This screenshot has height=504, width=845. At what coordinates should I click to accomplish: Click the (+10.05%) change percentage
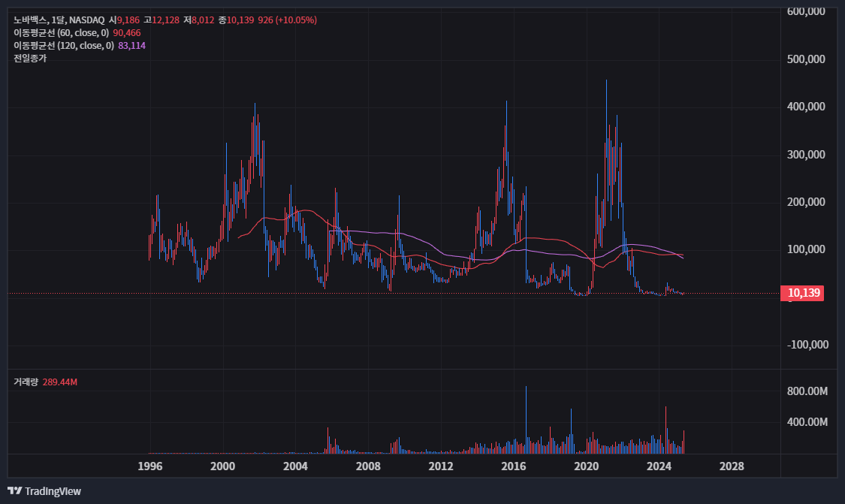pyautogui.click(x=296, y=20)
